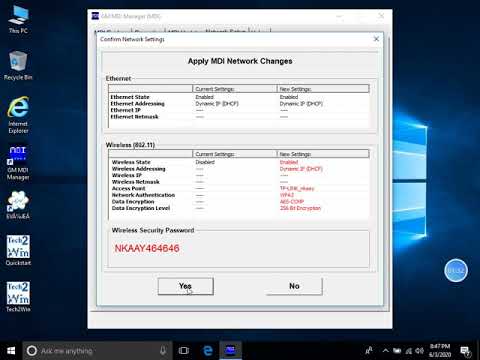Launch Microsoft Edge from the taskbar
Image resolution: width=480 pixels, height=360 pixels.
point(208,351)
